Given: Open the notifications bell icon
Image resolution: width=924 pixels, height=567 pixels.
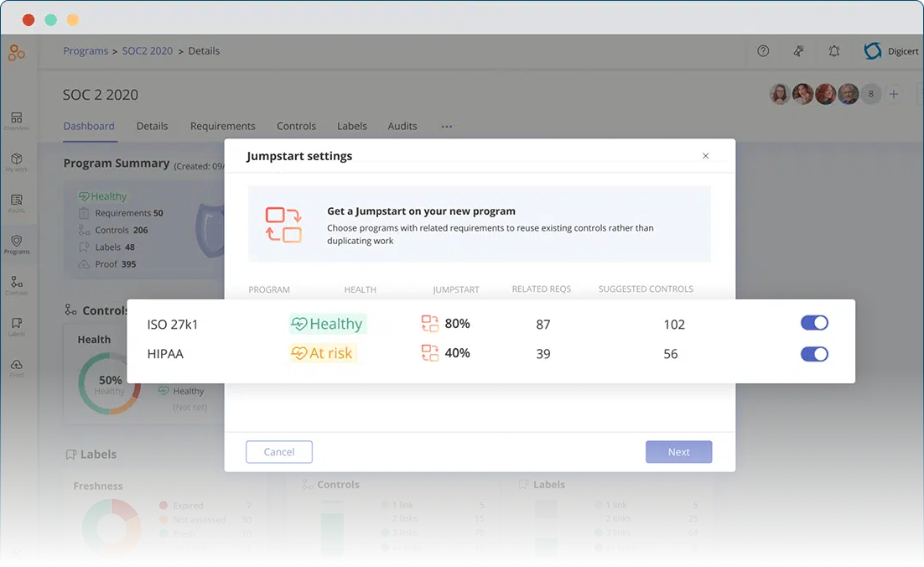Looking at the screenshot, I should pyautogui.click(x=833, y=51).
